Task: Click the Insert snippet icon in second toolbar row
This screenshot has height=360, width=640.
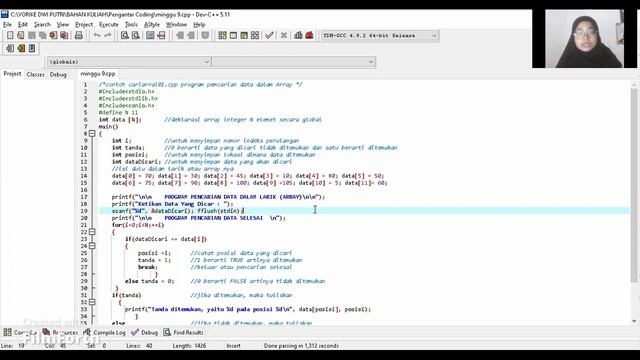Action: click(x=10, y=49)
